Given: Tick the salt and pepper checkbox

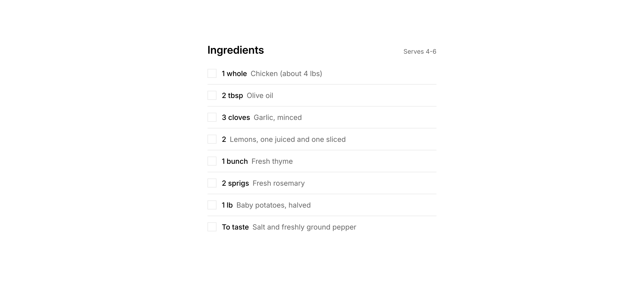Looking at the screenshot, I should [x=212, y=227].
